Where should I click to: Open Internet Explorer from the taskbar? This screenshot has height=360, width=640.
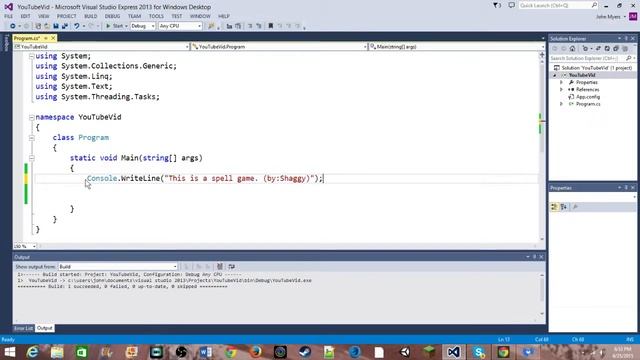(x=33, y=352)
